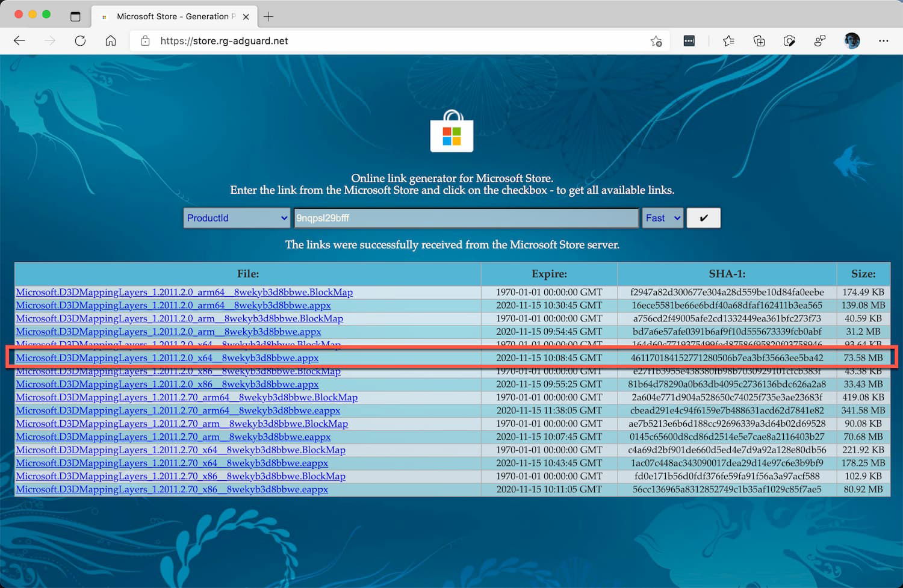This screenshot has height=588, width=903.
Task: Open the tab actions menu icon
Action: 75,16
